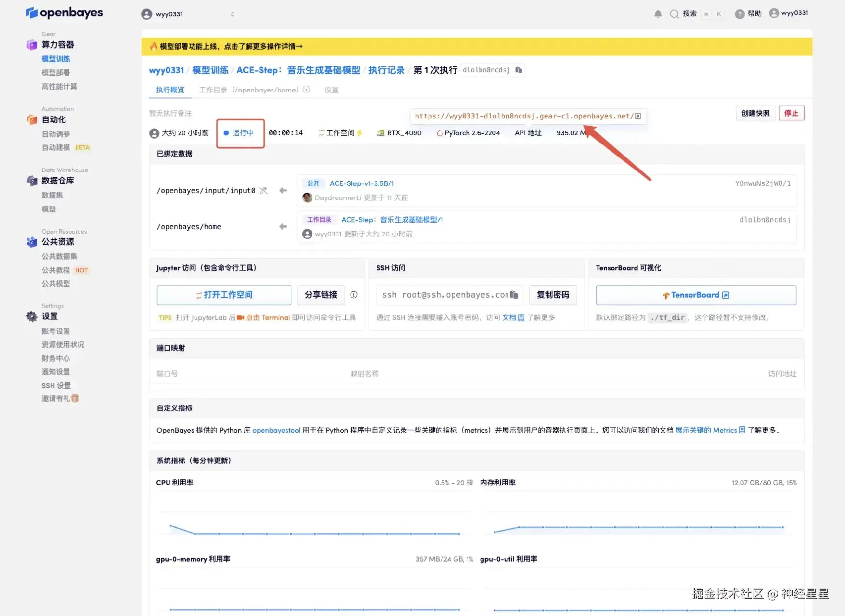Click the search magnifier icon
The image size is (845, 616).
coord(674,14)
